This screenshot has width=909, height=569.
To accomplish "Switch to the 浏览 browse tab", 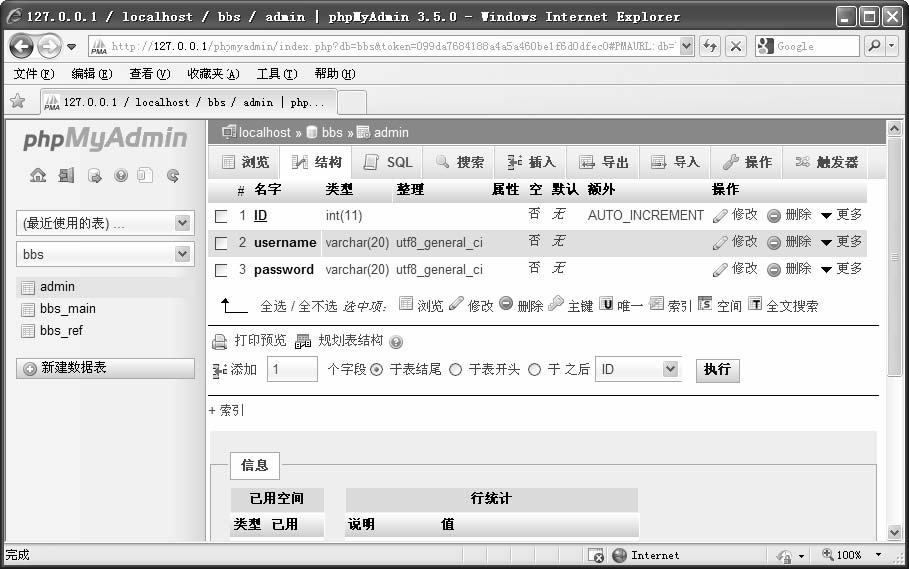I will tap(245, 162).
